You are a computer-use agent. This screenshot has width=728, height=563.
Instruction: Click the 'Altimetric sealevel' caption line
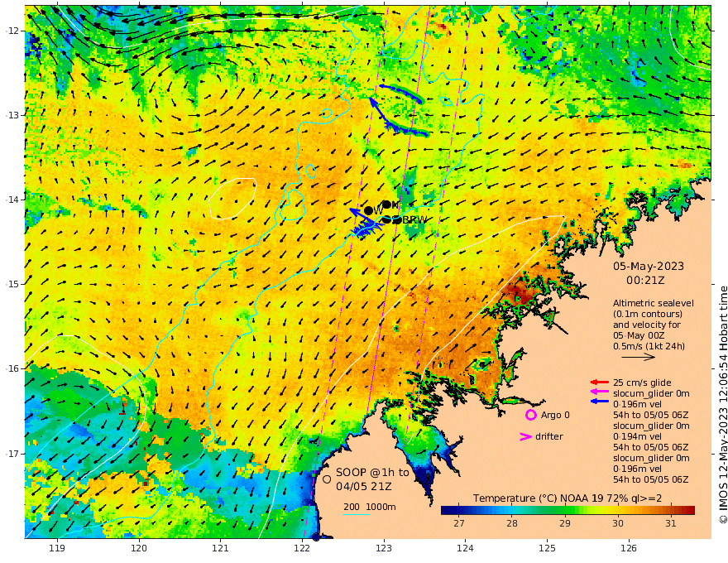654,303
